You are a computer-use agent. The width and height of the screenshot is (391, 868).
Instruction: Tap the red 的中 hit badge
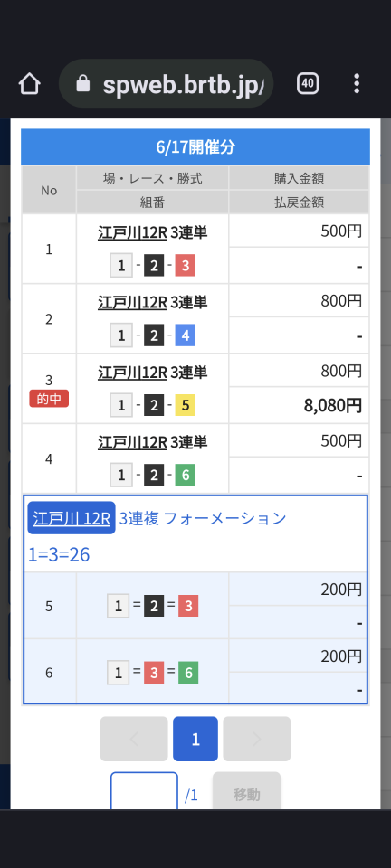click(x=49, y=399)
